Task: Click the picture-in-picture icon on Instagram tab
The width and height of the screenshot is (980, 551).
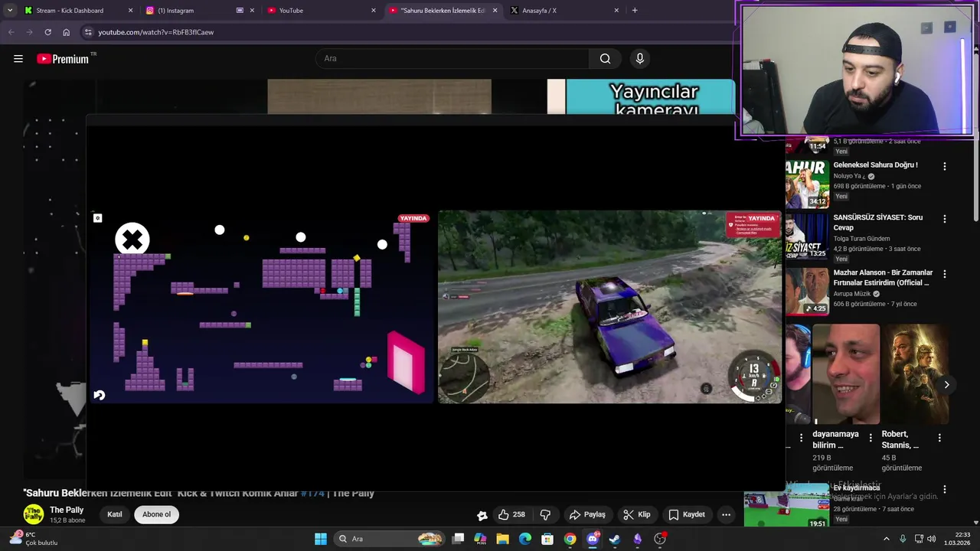Action: [x=240, y=11]
